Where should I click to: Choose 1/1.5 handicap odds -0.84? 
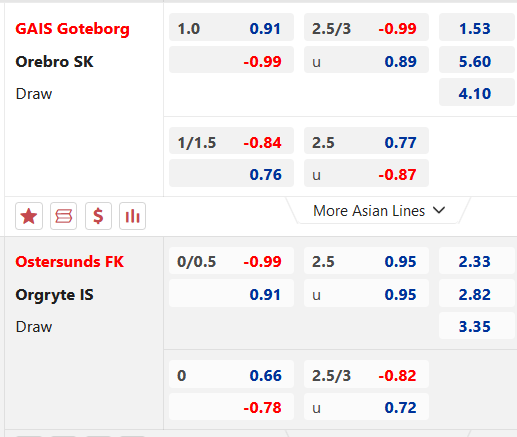(x=231, y=141)
